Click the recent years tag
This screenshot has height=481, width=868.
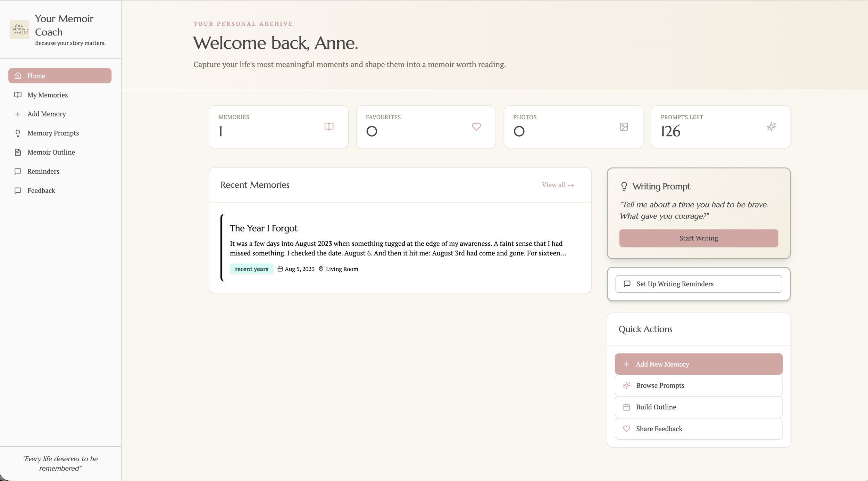point(251,269)
